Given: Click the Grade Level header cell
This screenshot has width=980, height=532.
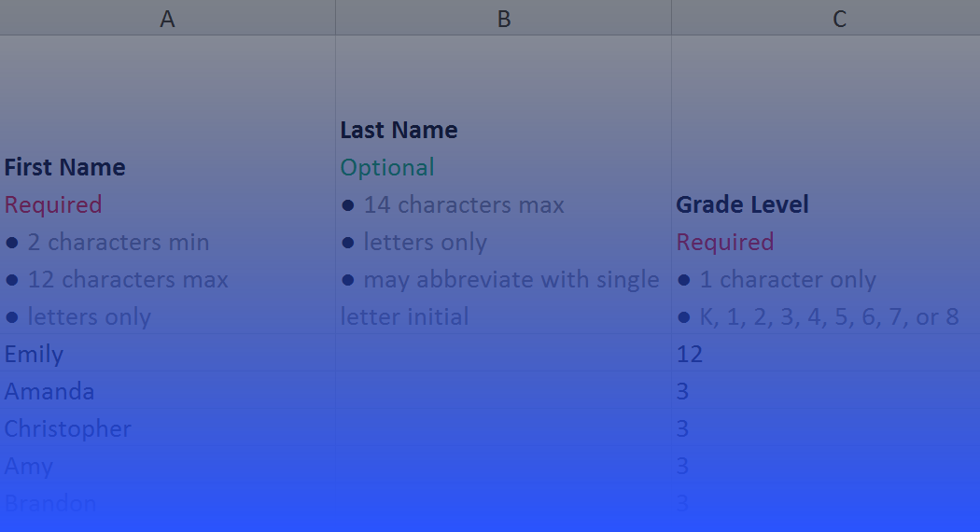Looking at the screenshot, I should tap(826, 185).
